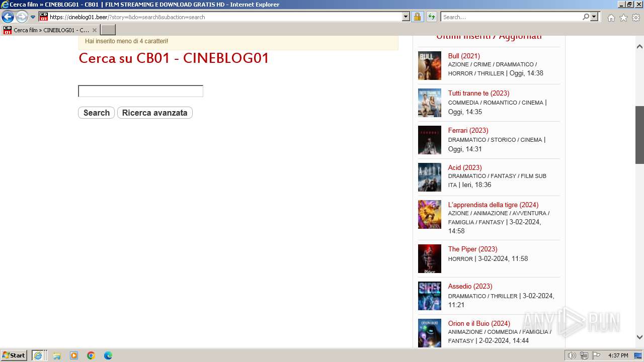Click the security lock icon

(417, 17)
